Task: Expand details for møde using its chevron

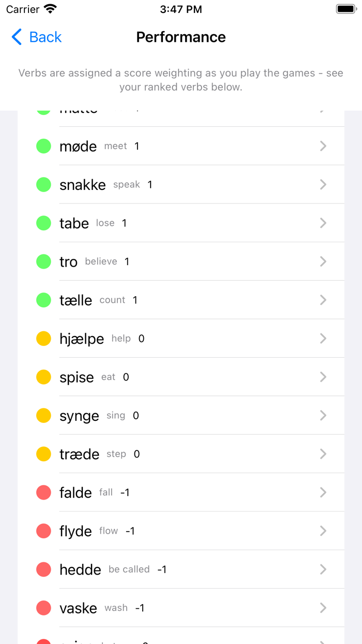Action: pos(323,146)
